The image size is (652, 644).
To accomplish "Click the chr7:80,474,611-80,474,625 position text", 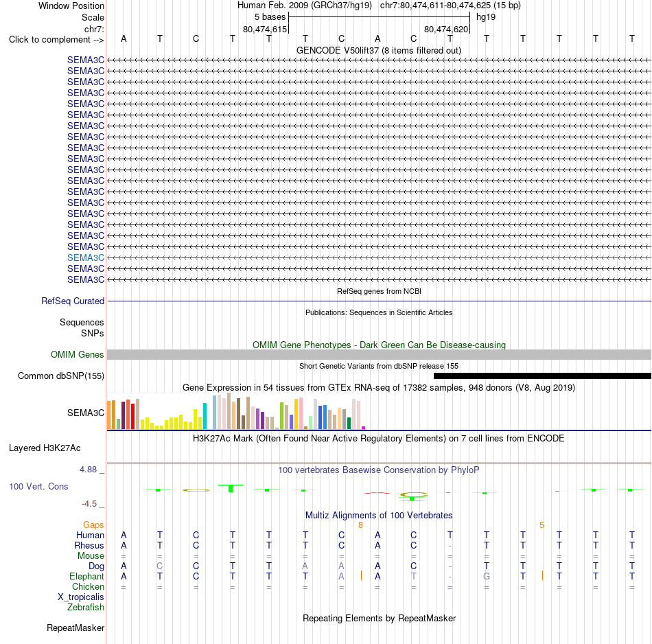I will pyautogui.click(x=450, y=5).
